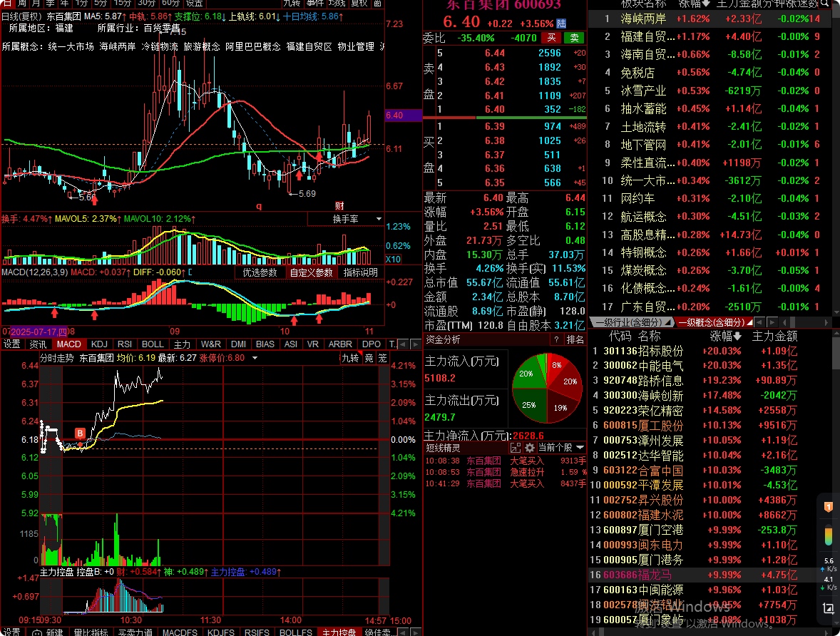Click the 排名 button in 资金分析
Image resolution: width=840 pixels, height=636 pixels.
pos(575,339)
